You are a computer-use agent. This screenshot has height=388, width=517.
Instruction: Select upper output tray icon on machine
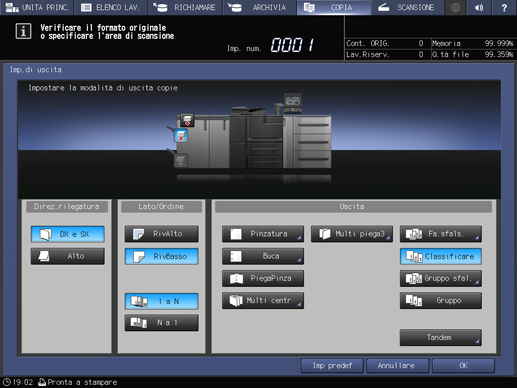[x=187, y=120]
